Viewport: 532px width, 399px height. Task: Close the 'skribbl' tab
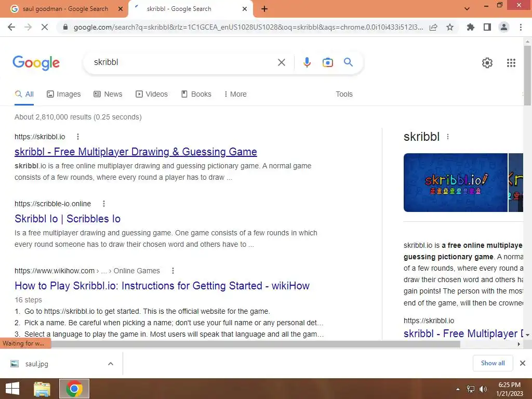tap(245, 9)
